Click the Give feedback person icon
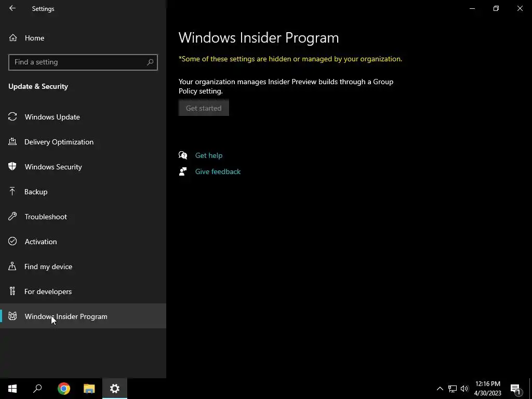Viewport: 532px width, 399px height. point(183,171)
